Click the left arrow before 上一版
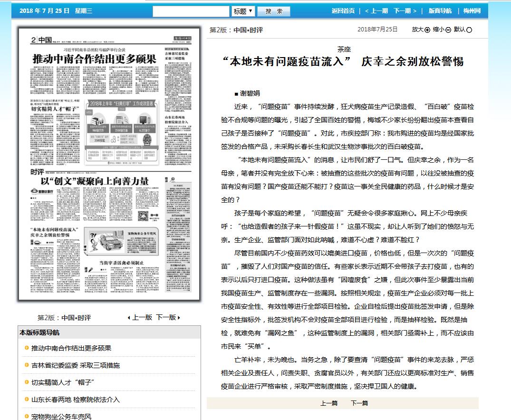Image resolution: width=511 pixels, height=420 pixels. click(129, 318)
